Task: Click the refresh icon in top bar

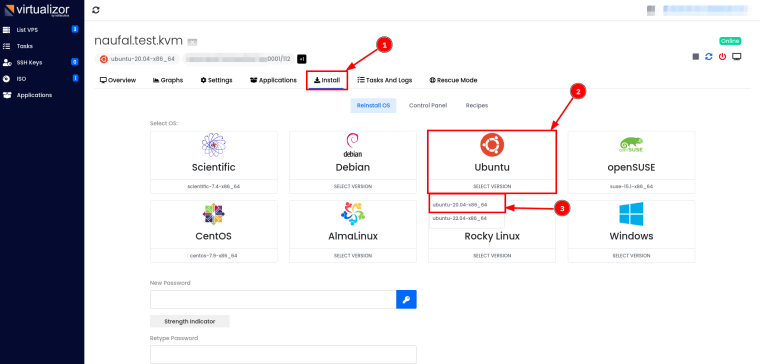Action: (x=96, y=10)
